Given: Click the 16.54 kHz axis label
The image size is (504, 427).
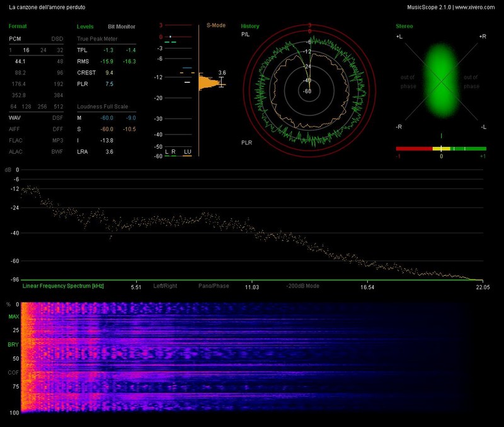Looking at the screenshot, I should pyautogui.click(x=367, y=287).
